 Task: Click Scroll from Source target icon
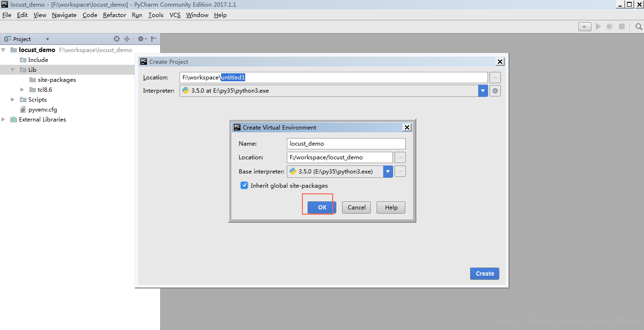pos(117,39)
